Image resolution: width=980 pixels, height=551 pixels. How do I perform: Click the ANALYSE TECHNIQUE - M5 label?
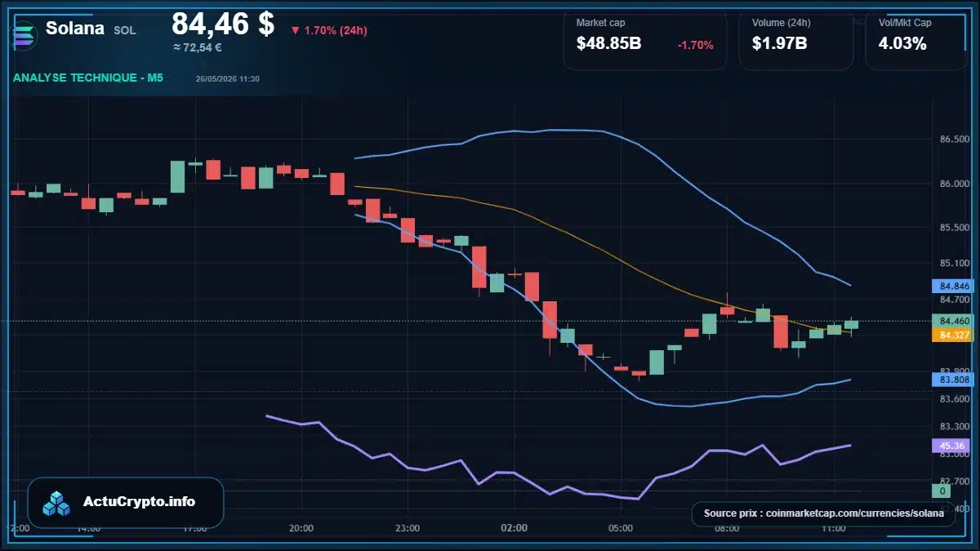pos(88,78)
